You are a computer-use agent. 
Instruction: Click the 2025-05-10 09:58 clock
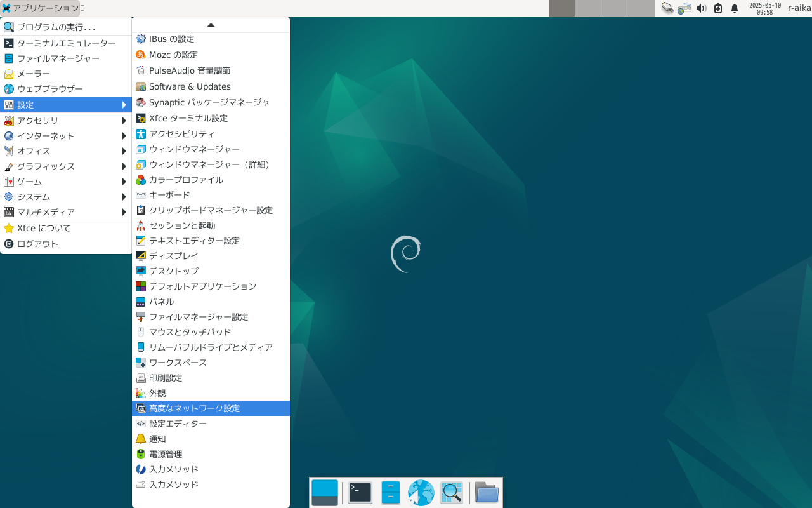[x=764, y=8]
